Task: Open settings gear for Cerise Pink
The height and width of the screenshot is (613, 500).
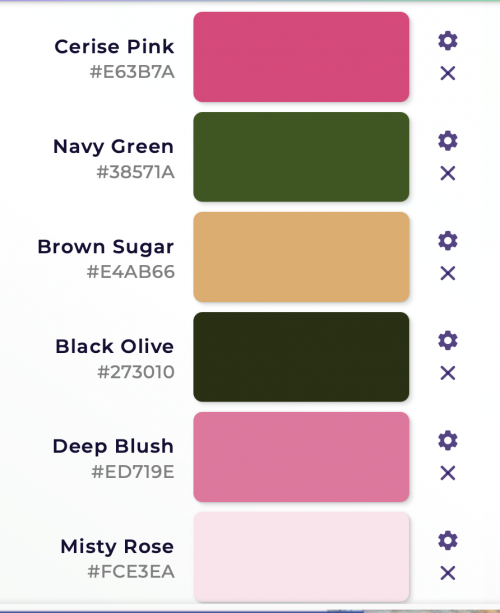Action: (448, 41)
